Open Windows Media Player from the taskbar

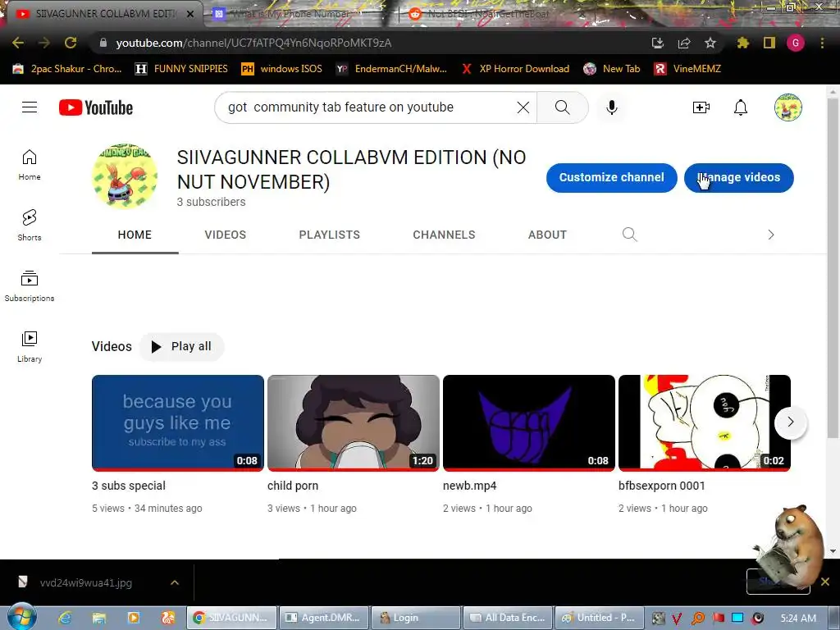pyautogui.click(x=134, y=618)
